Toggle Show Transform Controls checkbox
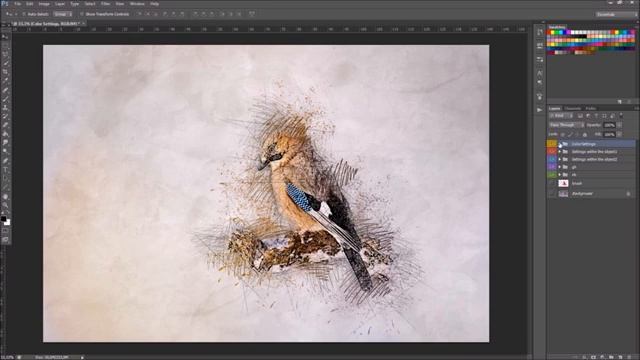This screenshot has height=360, width=640. tap(82, 14)
